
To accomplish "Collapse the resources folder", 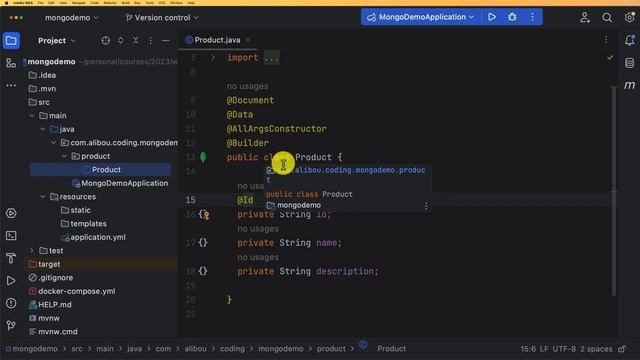I will 43,196.
